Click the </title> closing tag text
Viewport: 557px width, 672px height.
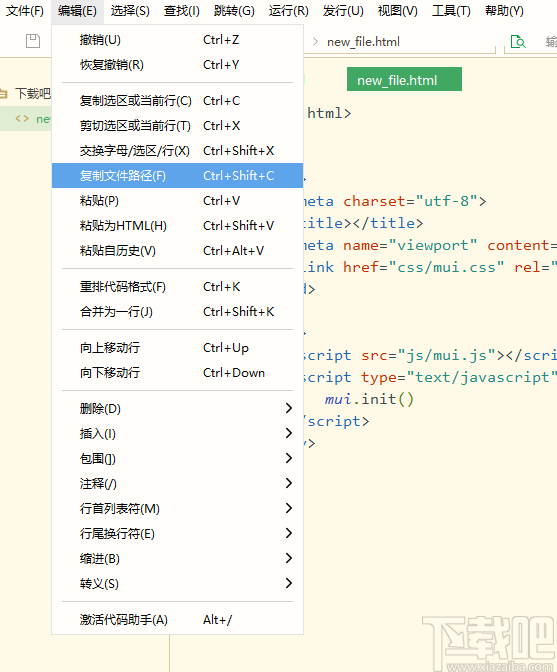387,223
